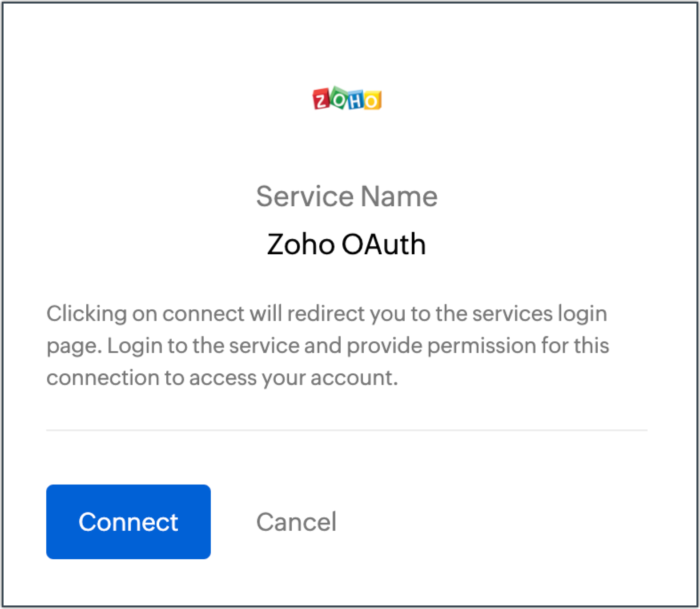Click the horizontal divider above the buttons
The image size is (700, 609).
pos(346,430)
